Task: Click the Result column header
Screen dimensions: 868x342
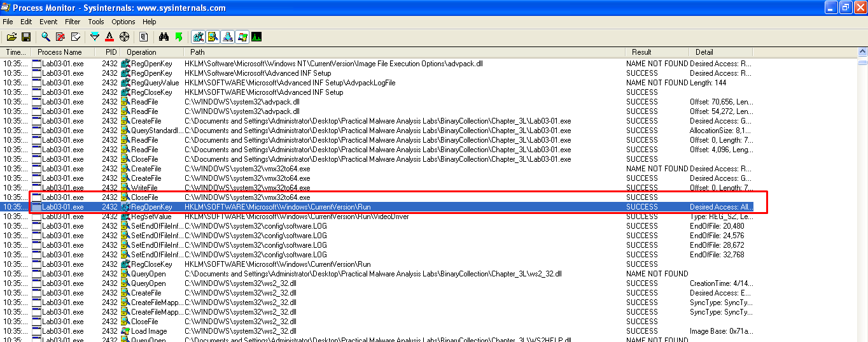Action: (657, 52)
